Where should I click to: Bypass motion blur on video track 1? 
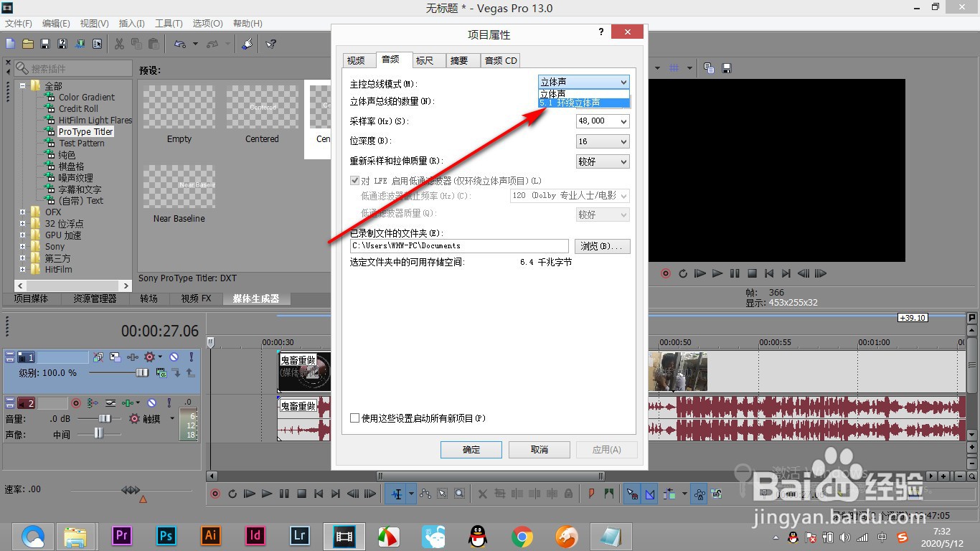(x=98, y=357)
